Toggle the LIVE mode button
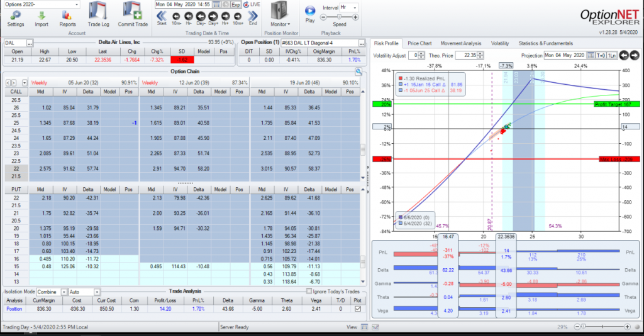This screenshot has width=644, height=336. coord(251,4)
